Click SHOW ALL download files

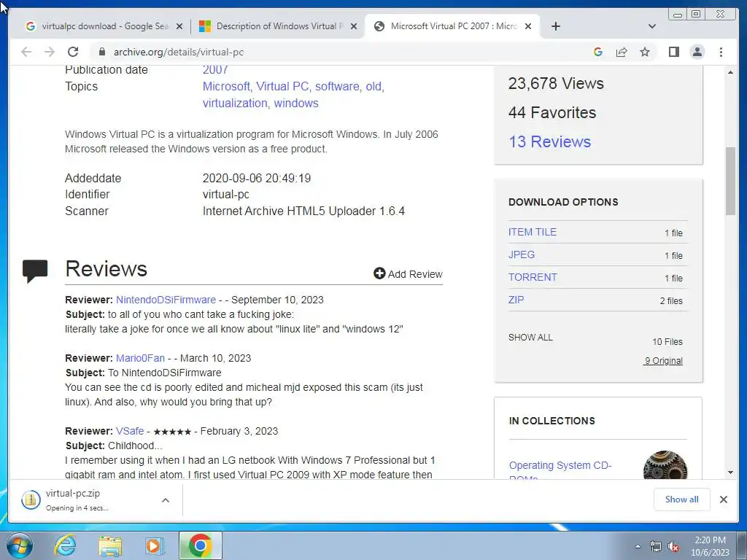tap(530, 337)
